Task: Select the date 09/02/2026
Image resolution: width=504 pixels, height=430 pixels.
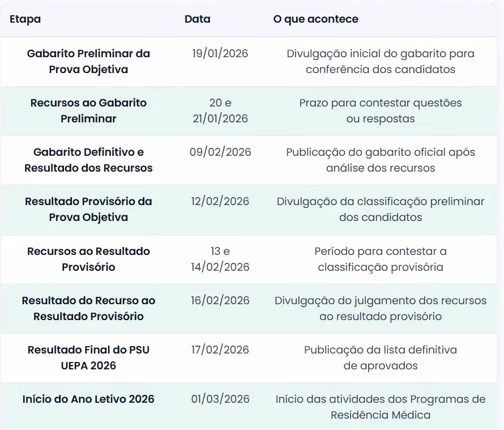Action: 220,152
